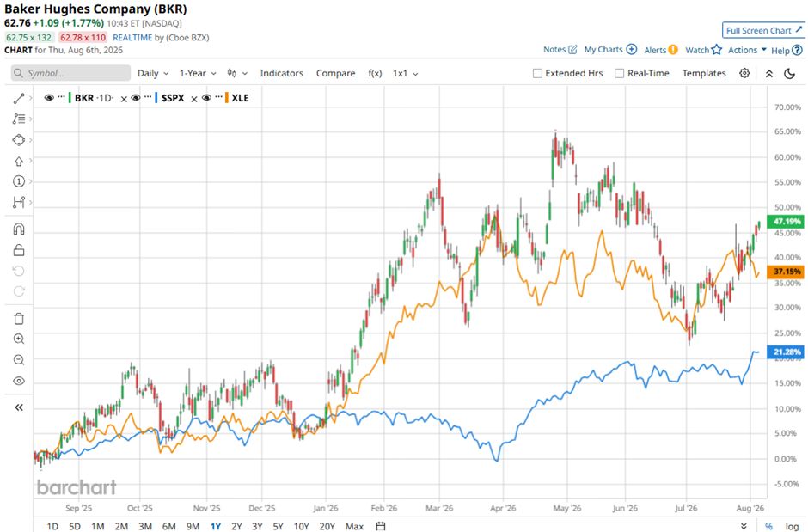
Task: Open the chart type candlestick dropdown
Action: (x=237, y=74)
